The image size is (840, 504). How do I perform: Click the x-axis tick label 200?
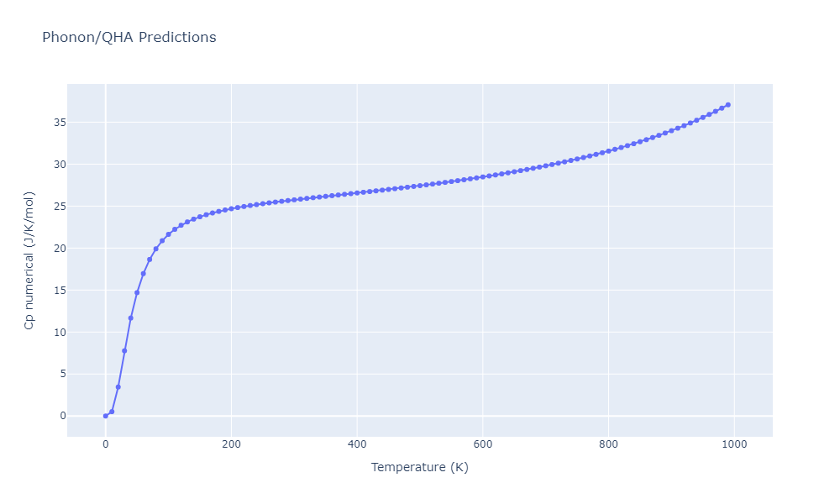(x=232, y=444)
